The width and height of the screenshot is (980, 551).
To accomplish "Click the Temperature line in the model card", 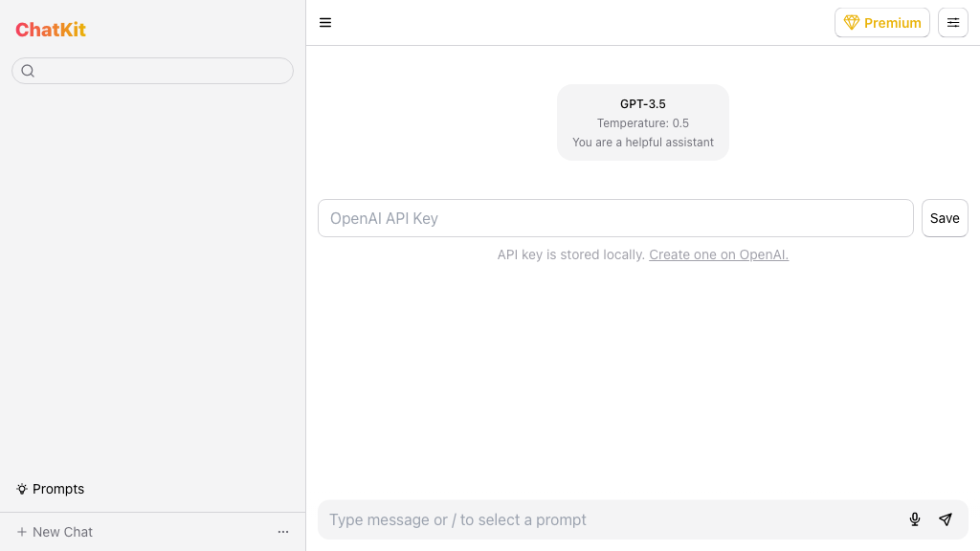I will click(x=642, y=122).
